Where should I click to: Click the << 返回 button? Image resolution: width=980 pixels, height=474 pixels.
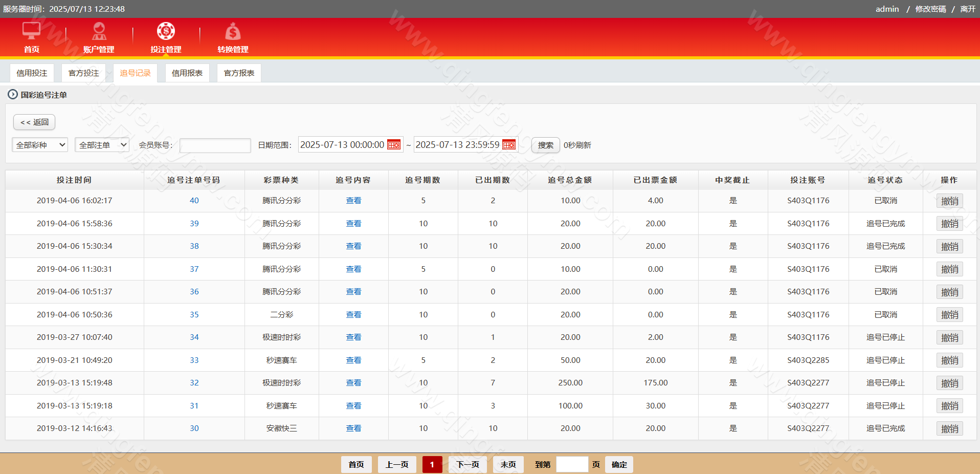[x=34, y=122]
